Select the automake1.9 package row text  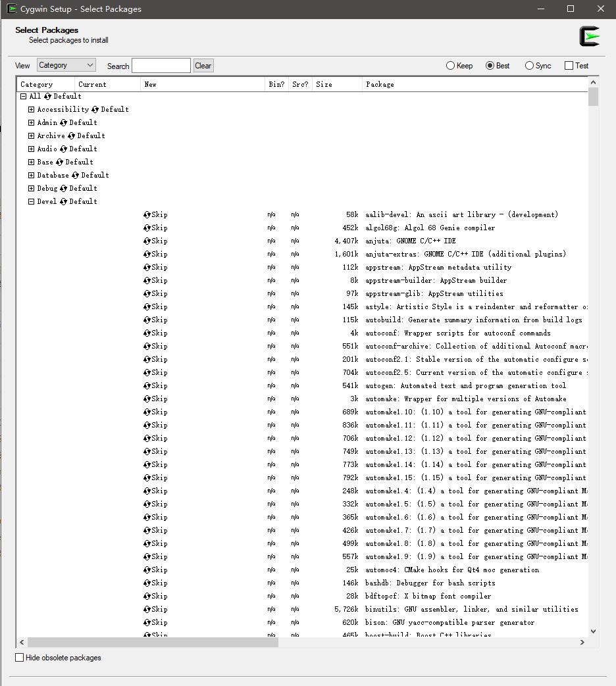pyautogui.click(x=476, y=556)
